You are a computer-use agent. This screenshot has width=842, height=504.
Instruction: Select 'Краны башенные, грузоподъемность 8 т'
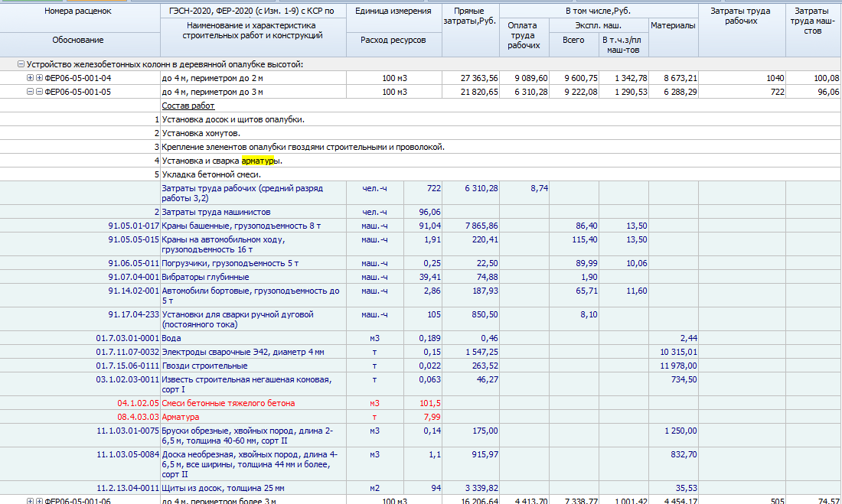point(241,226)
